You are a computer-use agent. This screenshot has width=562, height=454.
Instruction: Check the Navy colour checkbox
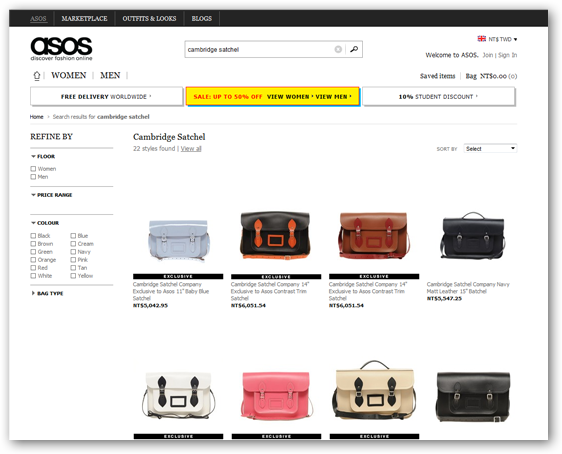73,252
